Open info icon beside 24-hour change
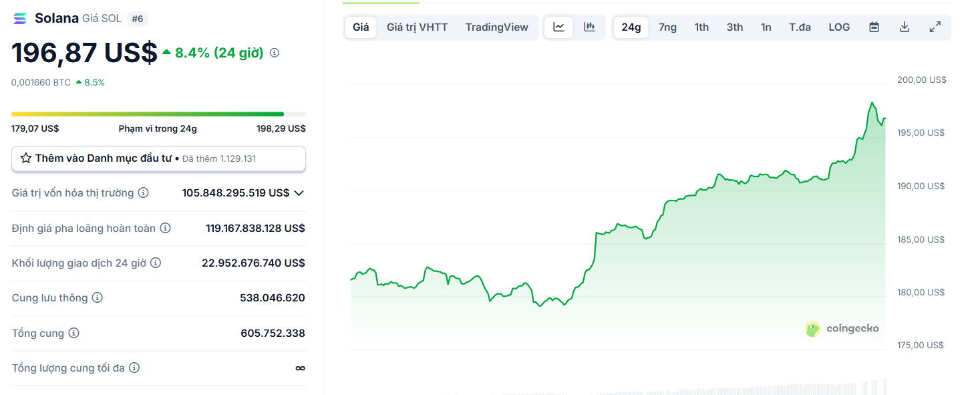980x395 pixels. (275, 53)
